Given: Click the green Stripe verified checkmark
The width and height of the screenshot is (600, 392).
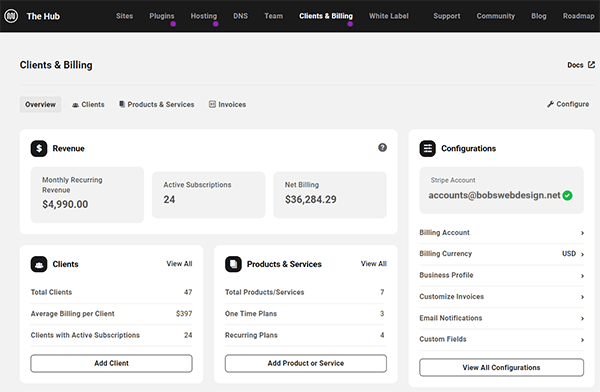Looking at the screenshot, I should tap(567, 196).
